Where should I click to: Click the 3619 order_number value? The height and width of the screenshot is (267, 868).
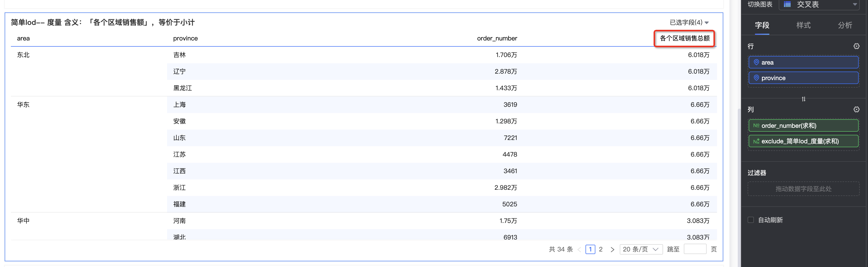510,105
